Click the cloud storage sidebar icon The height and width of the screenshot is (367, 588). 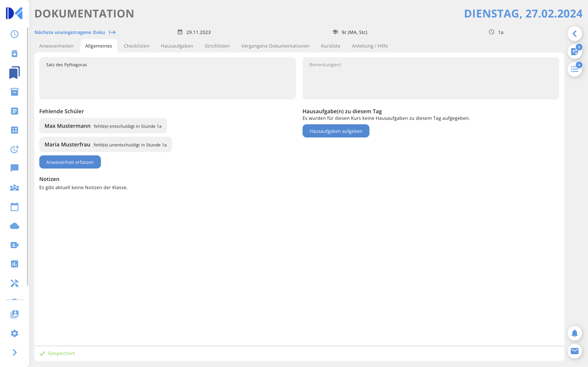(x=14, y=226)
